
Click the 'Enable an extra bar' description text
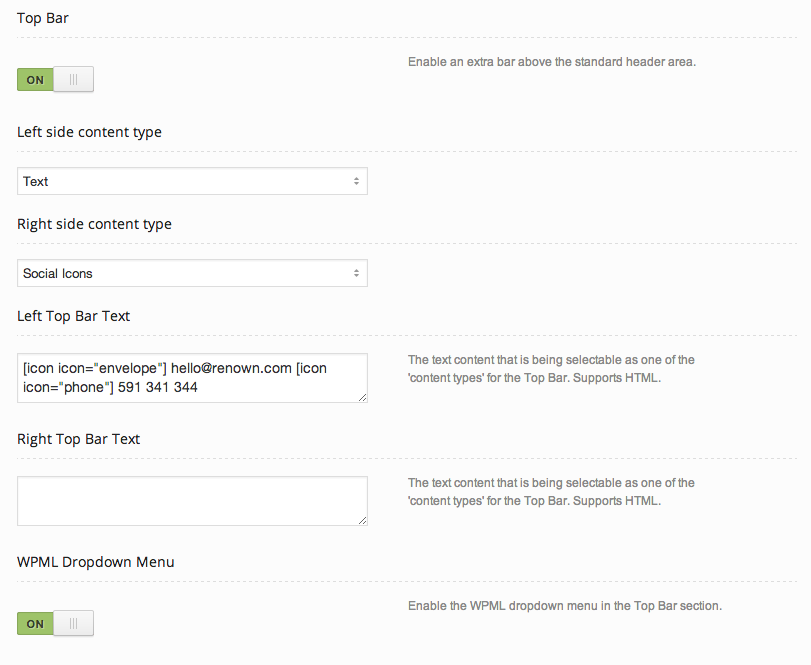(x=551, y=62)
